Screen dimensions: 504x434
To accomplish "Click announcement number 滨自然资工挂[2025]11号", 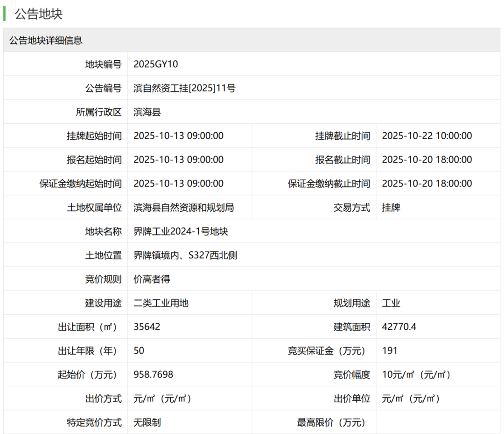I will tap(184, 88).
